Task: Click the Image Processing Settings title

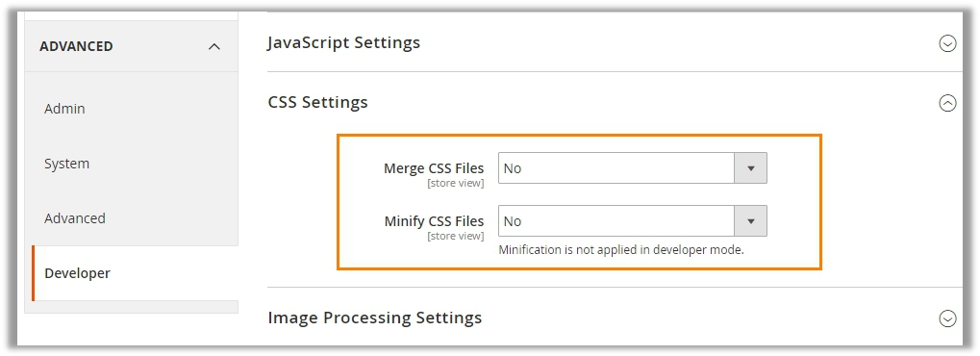Action: pos(374,318)
